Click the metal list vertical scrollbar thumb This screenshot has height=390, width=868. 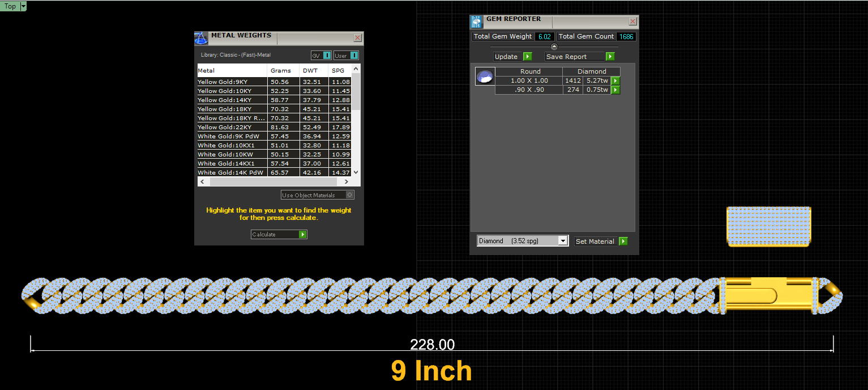[x=356, y=91]
